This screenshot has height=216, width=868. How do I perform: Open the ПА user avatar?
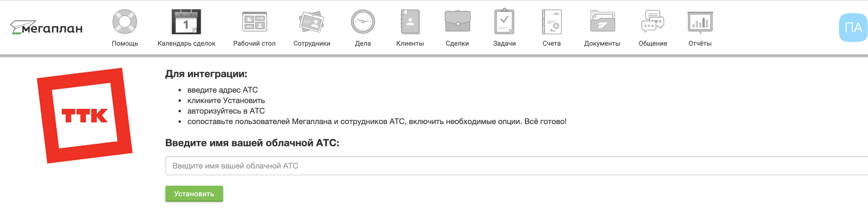coord(853,28)
